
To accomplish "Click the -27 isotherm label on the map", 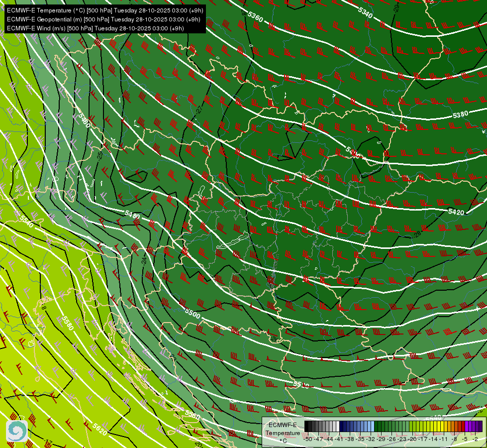I will tap(199, 110).
